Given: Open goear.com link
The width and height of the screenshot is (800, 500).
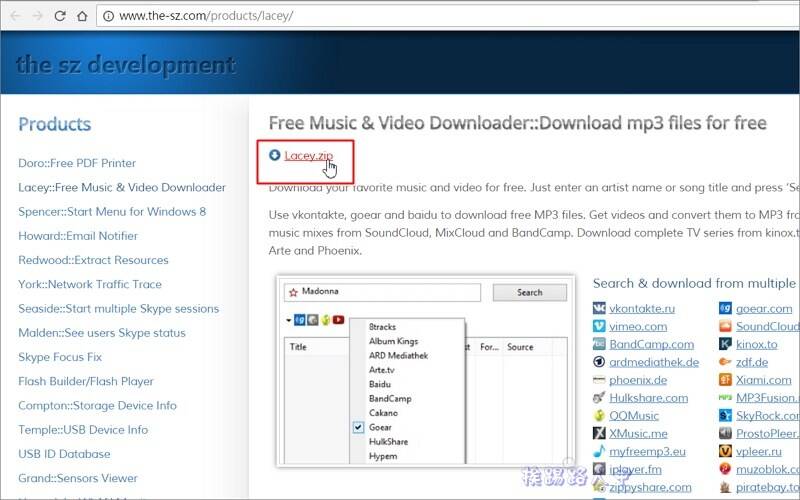Looking at the screenshot, I should [764, 309].
